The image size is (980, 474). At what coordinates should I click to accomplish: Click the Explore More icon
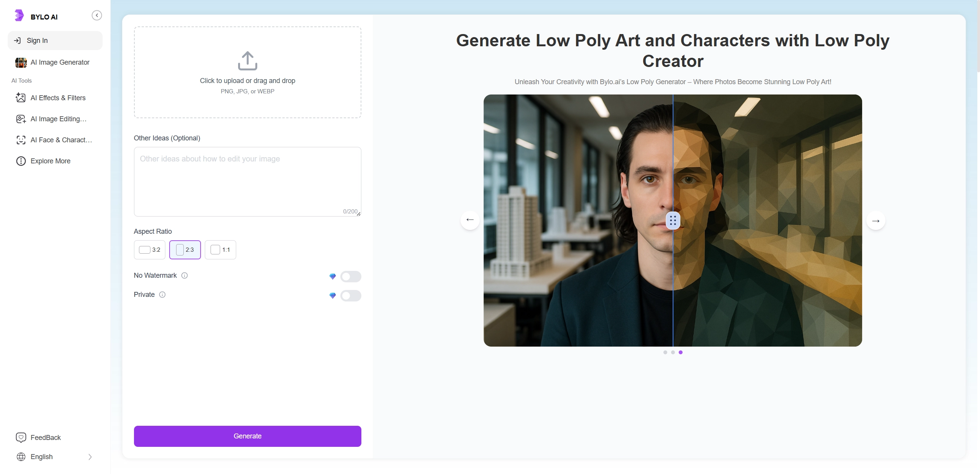pyautogui.click(x=21, y=161)
